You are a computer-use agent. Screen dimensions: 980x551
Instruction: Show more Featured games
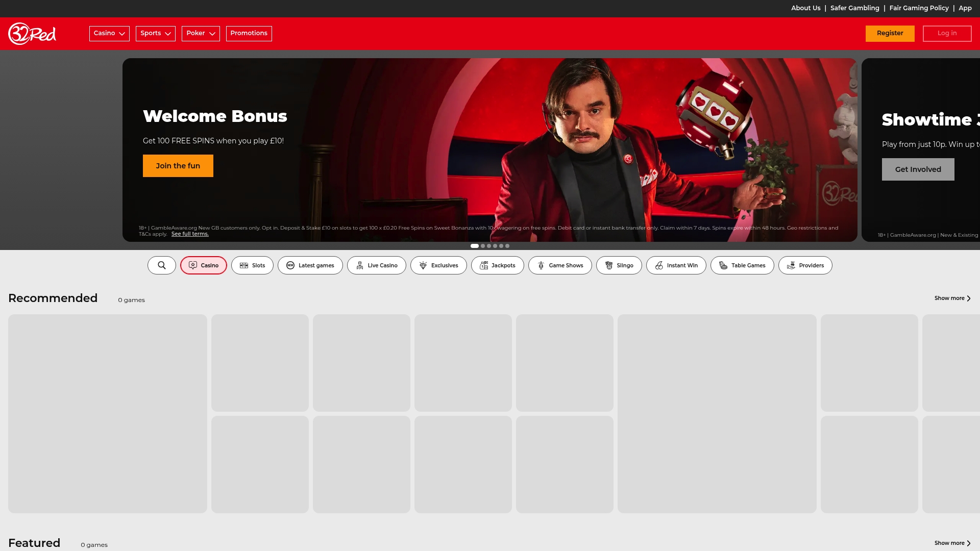(x=952, y=543)
